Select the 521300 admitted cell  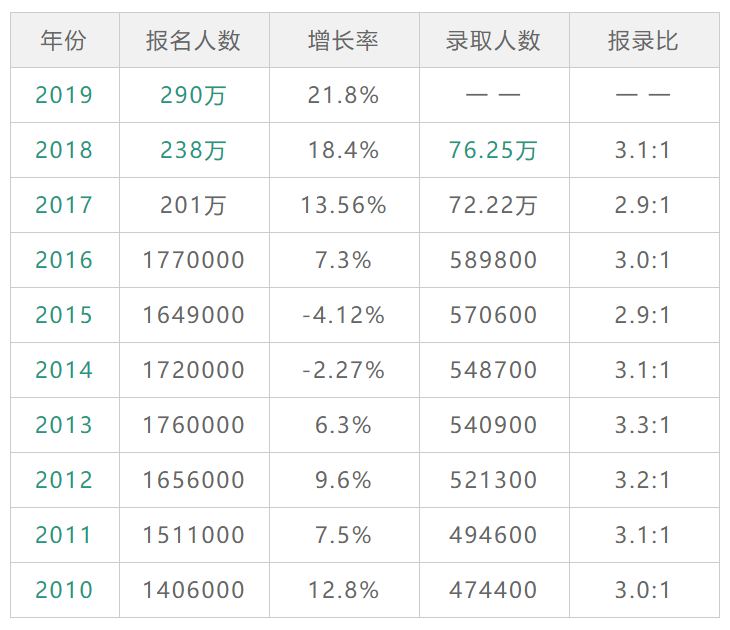(x=493, y=480)
